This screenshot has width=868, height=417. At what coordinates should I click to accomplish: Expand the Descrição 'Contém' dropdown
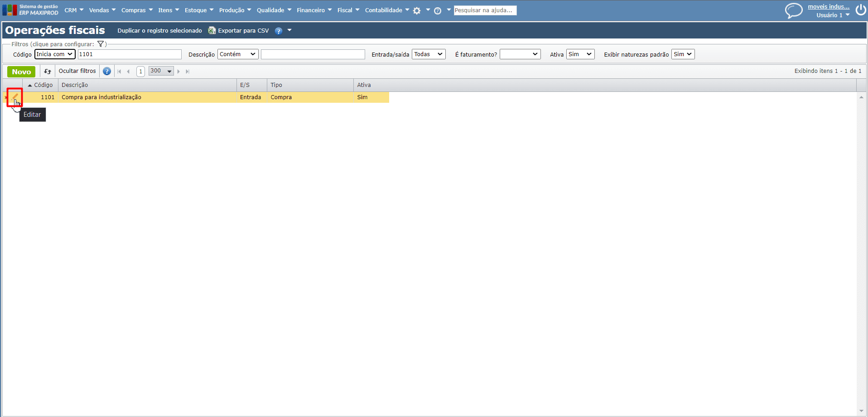(238, 54)
